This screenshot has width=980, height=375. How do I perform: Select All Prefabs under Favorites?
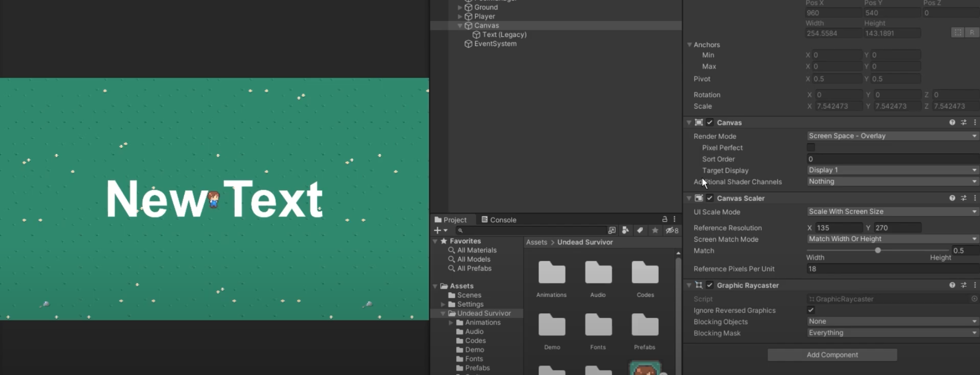474,268
